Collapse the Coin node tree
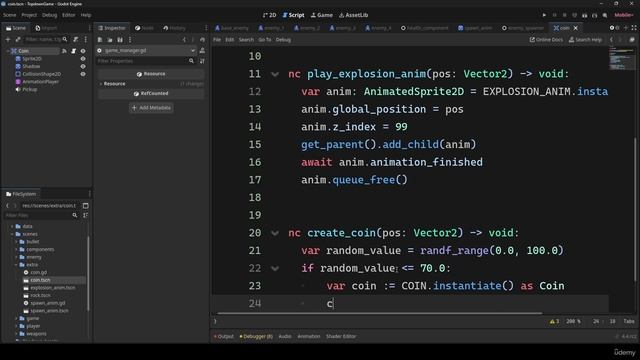This screenshot has width=640, height=360. click(x=8, y=51)
